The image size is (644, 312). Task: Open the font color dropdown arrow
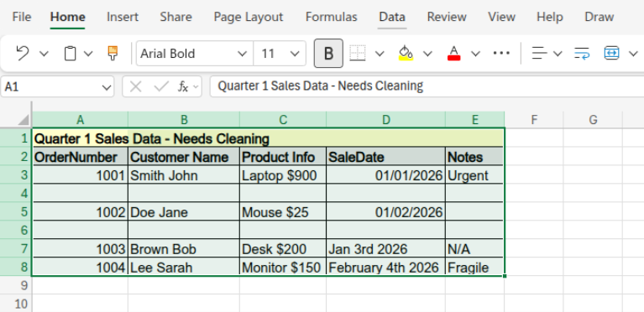[475, 54]
